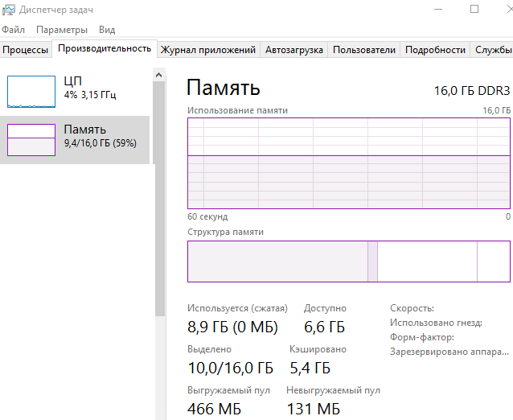Click the Кэшировано 5,4 ГБ value
This screenshot has height=420, width=513.
[x=310, y=368]
